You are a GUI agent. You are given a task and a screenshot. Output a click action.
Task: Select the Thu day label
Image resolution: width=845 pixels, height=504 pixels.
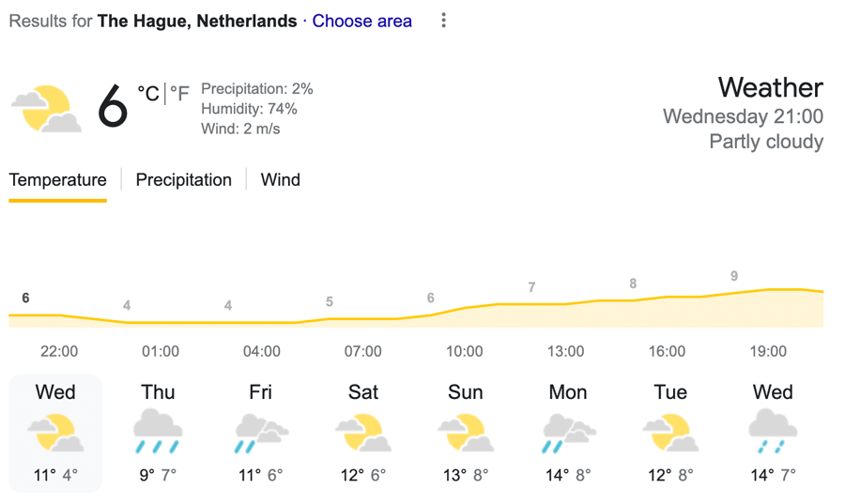158,392
